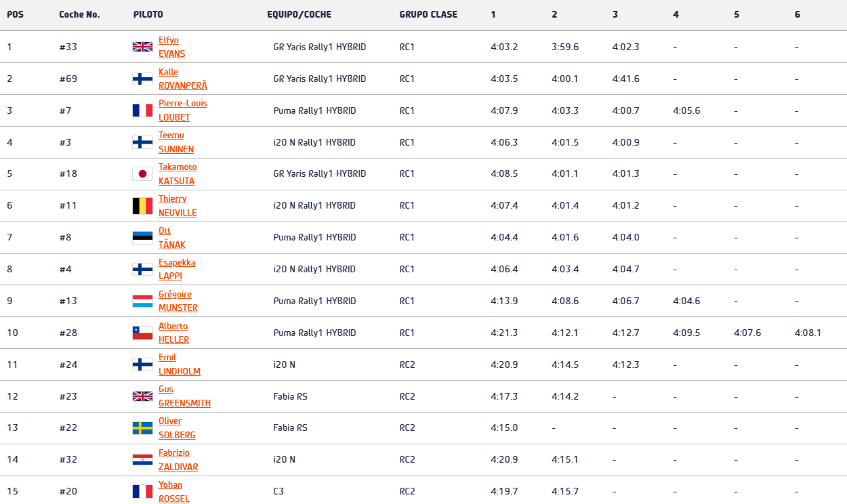Click the Finnish flag next to Kalle Rovanperä
The image size is (847, 504).
142,79
